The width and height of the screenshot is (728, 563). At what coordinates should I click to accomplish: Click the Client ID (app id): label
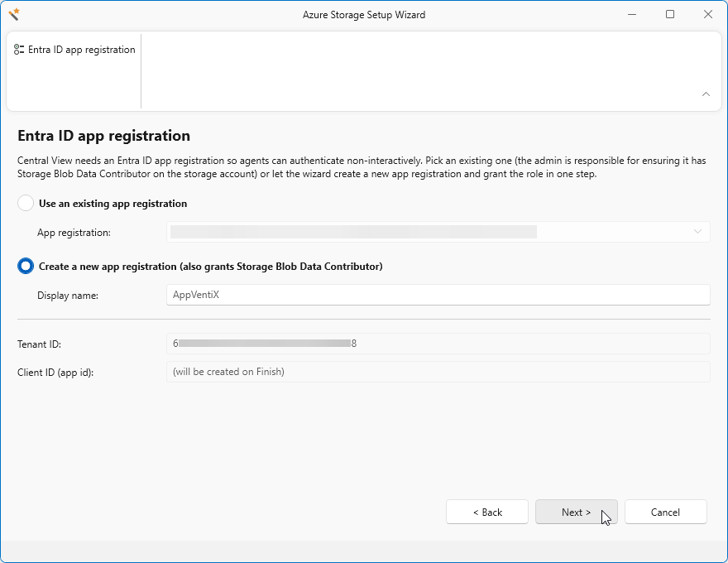tap(55, 373)
